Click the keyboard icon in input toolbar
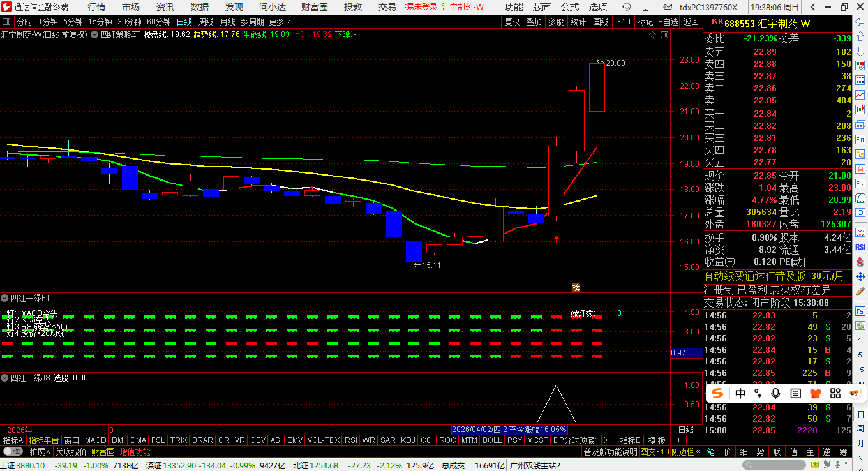The height and width of the screenshot is (471, 868). pyautogui.click(x=795, y=393)
